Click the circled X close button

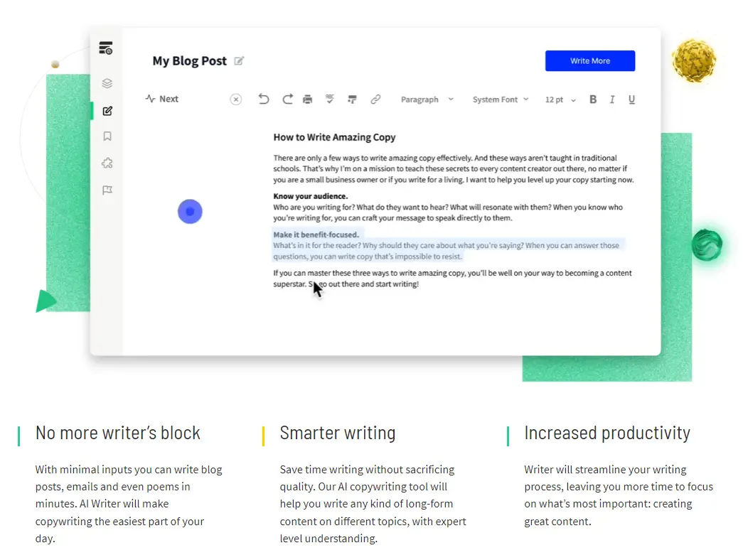click(236, 99)
